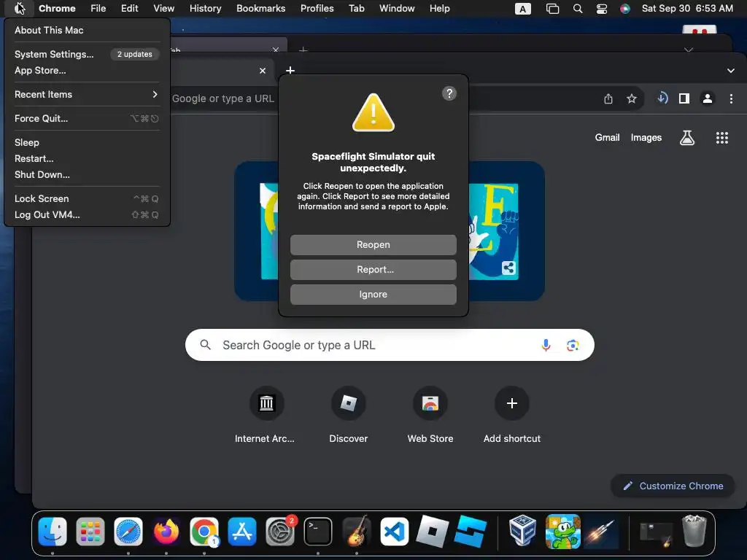Click the Chrome share page icon

[608, 98]
